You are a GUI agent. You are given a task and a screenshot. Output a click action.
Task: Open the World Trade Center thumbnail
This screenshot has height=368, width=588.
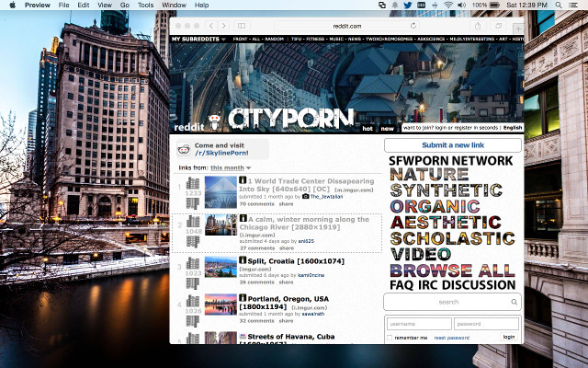(220, 192)
